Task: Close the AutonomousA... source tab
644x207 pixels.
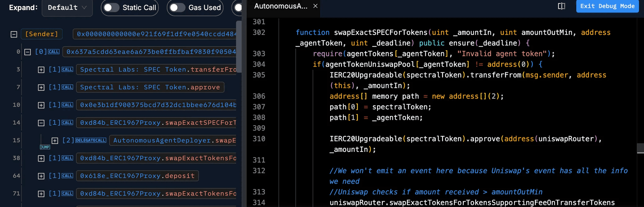Action: tap(315, 6)
